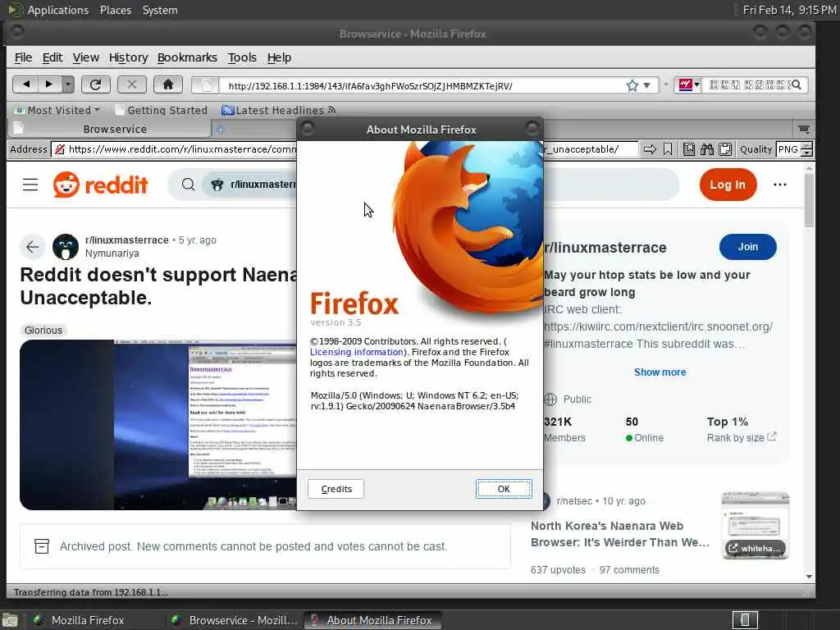Click the r/netsec community link
Image resolution: width=840 pixels, height=630 pixels.
[573, 501]
